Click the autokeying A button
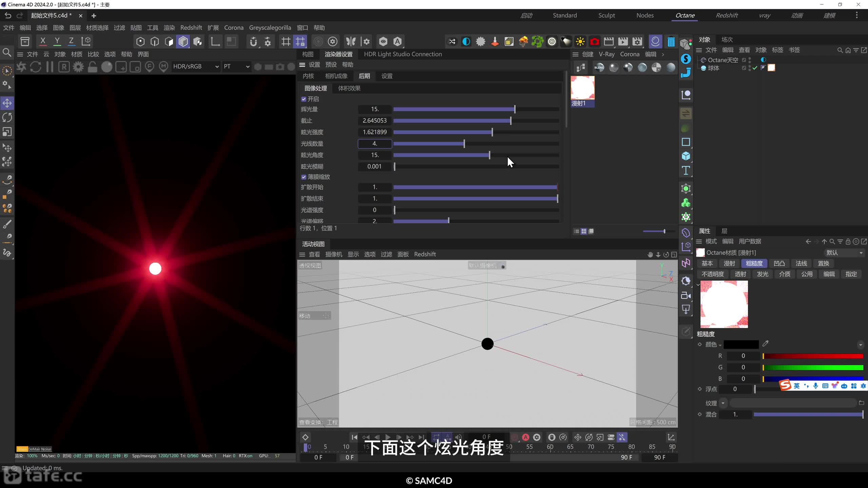Viewport: 868px width, 488px height. 526,437
